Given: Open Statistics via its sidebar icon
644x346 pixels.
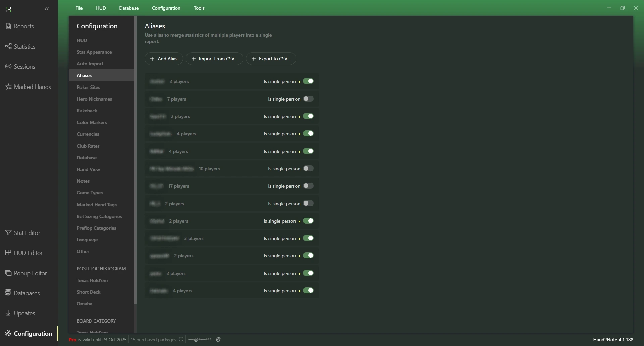Looking at the screenshot, I should coord(9,47).
